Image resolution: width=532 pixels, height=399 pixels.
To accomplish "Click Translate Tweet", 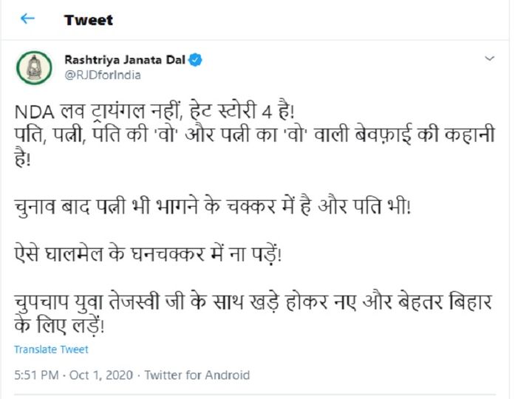I will point(51,349).
